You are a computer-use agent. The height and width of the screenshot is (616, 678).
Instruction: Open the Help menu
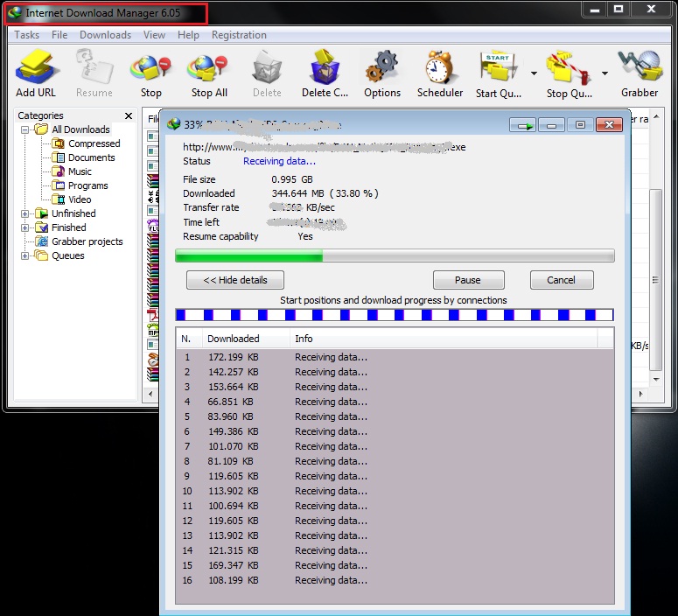tap(188, 35)
